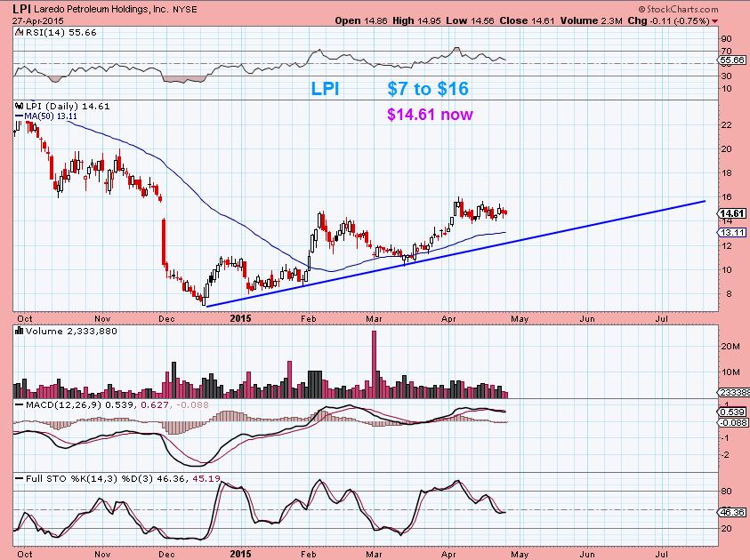Click the '$7 to $16' blue annotation

428,89
